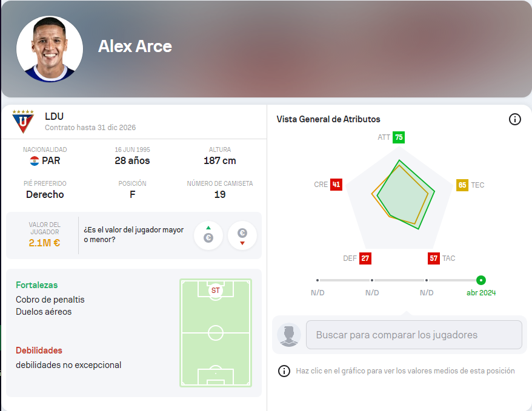
Task: Vote player value lower with down arrow
Action: [x=242, y=235]
